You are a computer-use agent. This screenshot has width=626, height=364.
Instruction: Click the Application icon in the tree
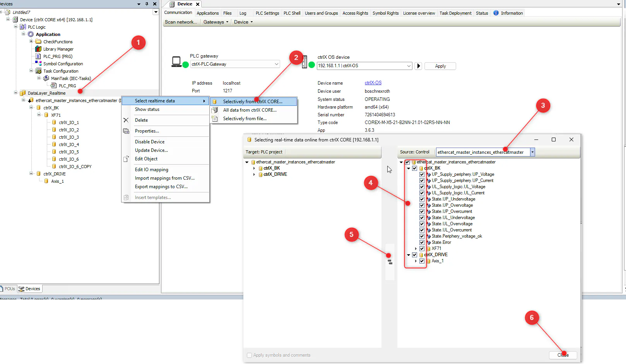click(x=31, y=34)
